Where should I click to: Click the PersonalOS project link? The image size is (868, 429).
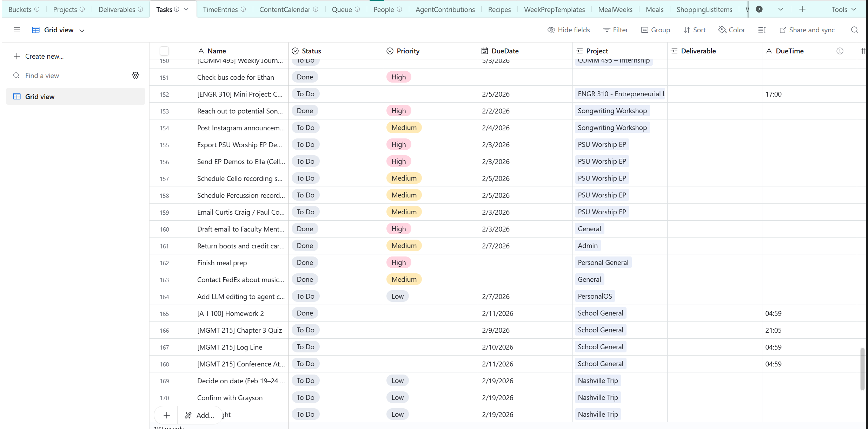[595, 296]
